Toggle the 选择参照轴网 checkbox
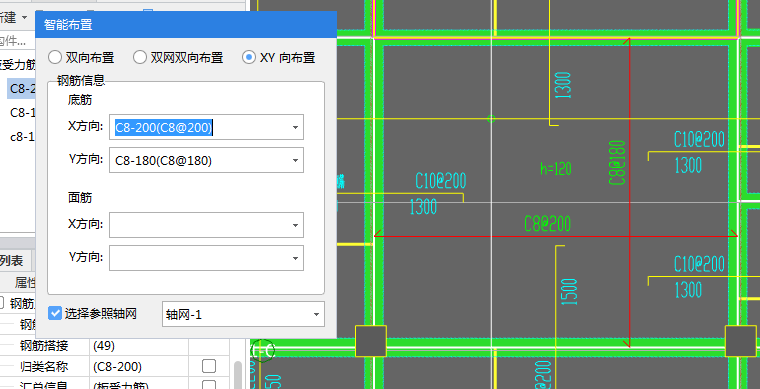760x389 pixels. coord(55,313)
